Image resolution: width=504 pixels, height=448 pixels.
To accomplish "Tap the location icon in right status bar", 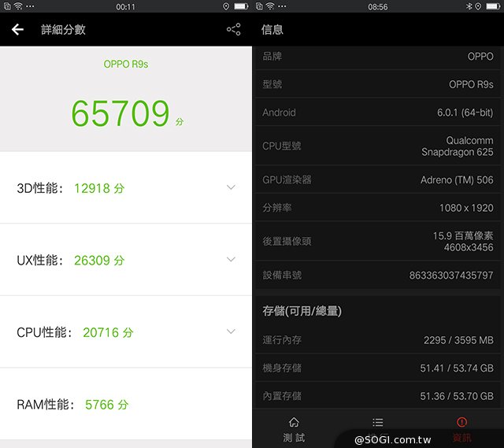I will coord(478,6).
